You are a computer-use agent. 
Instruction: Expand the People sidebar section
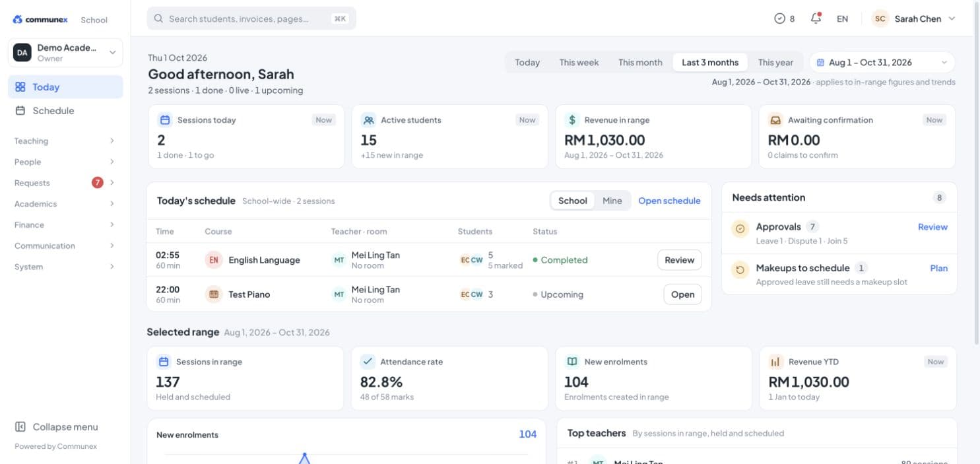coord(65,162)
